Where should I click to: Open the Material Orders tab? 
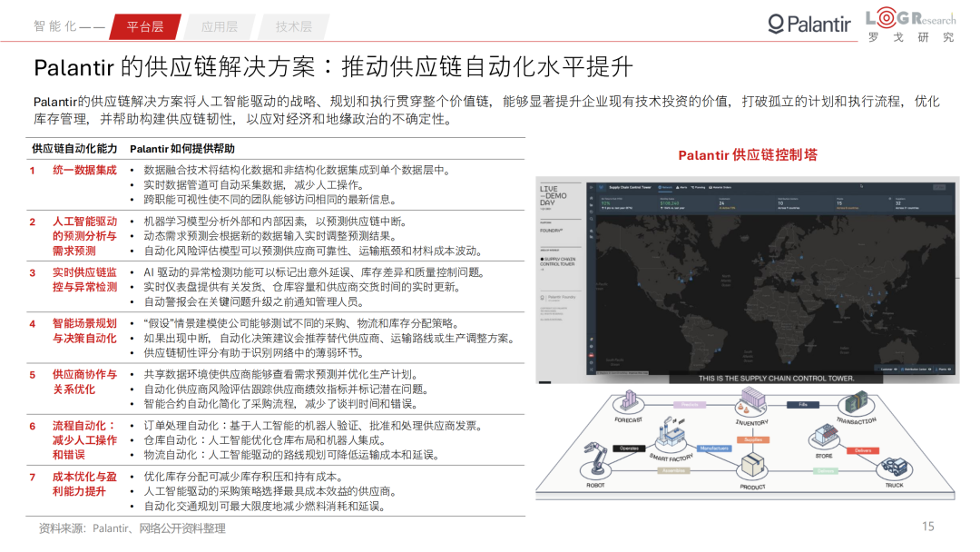point(720,187)
